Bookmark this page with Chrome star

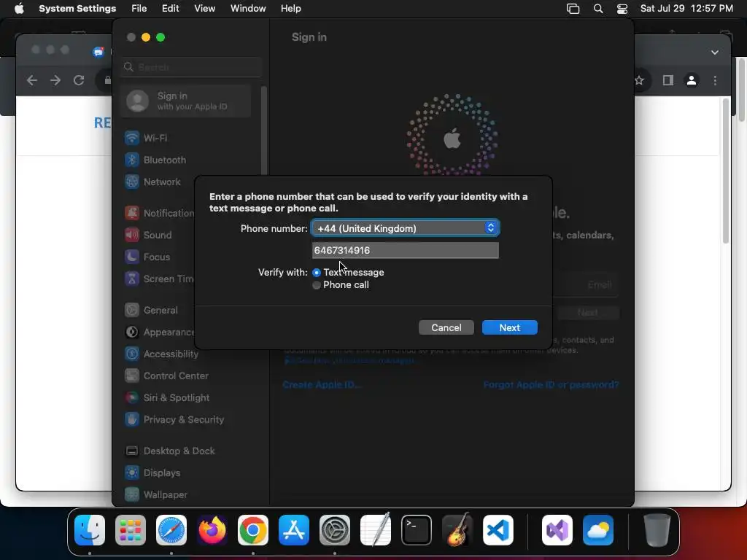point(639,80)
